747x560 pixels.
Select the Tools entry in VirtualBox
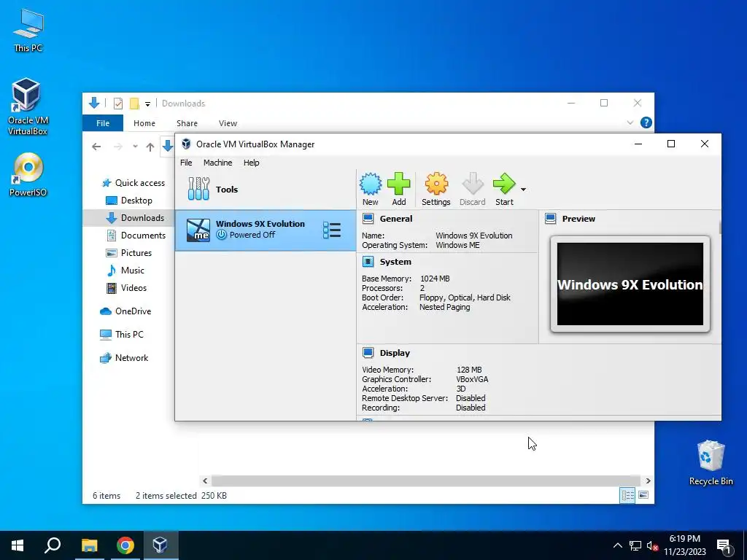point(266,190)
